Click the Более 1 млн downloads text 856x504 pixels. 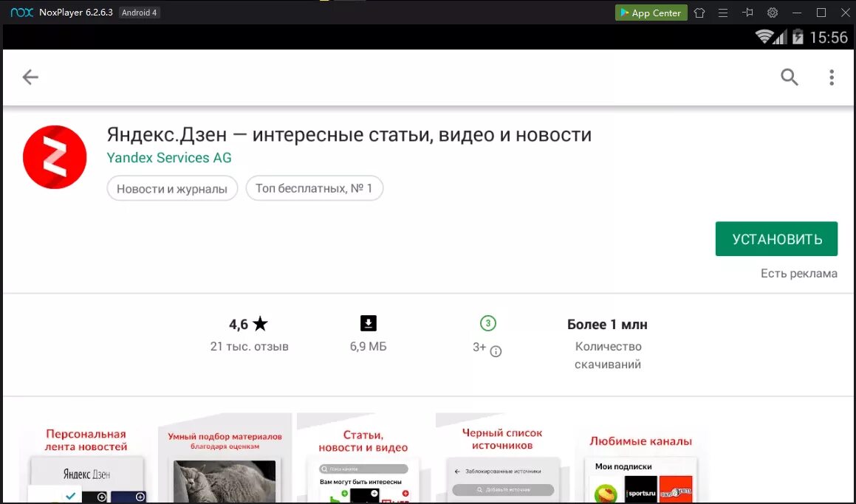[x=607, y=325]
